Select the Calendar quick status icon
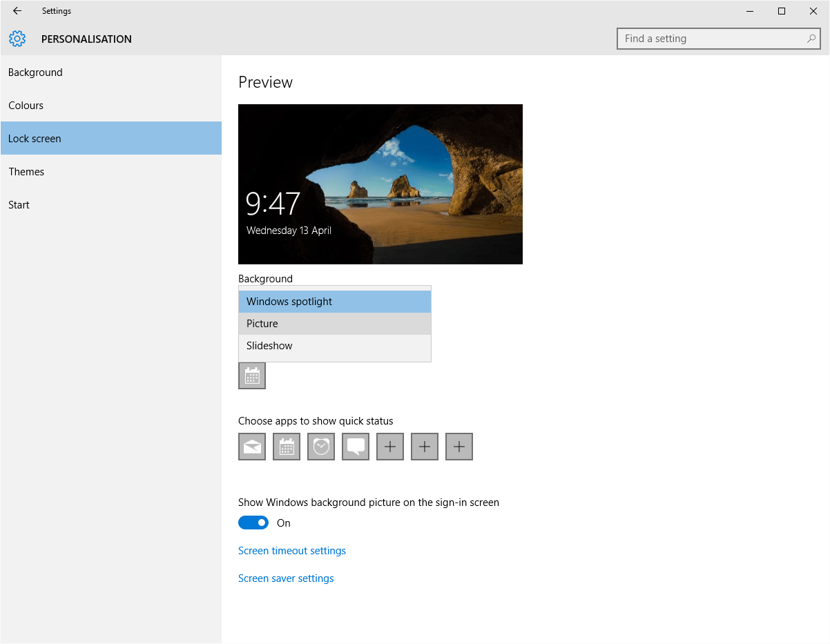 pyautogui.click(x=287, y=447)
